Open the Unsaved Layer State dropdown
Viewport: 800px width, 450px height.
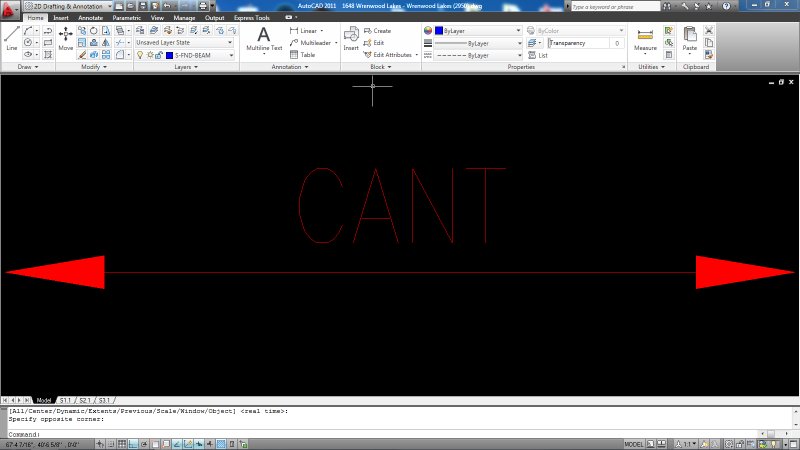[x=185, y=43]
